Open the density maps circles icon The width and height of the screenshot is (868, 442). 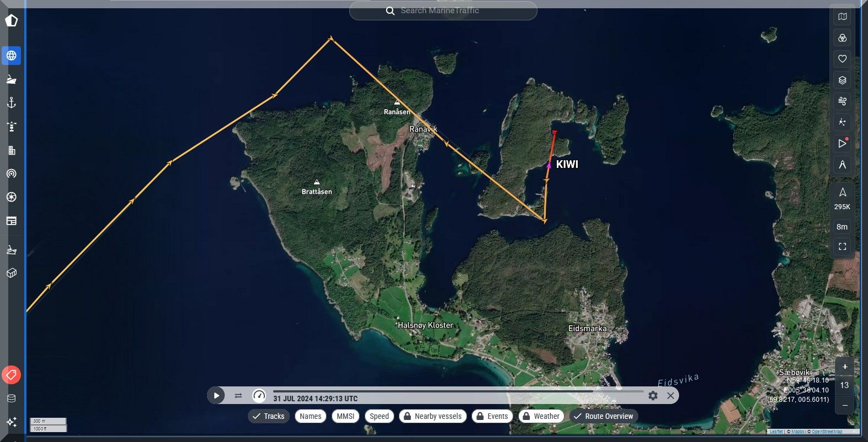842,38
